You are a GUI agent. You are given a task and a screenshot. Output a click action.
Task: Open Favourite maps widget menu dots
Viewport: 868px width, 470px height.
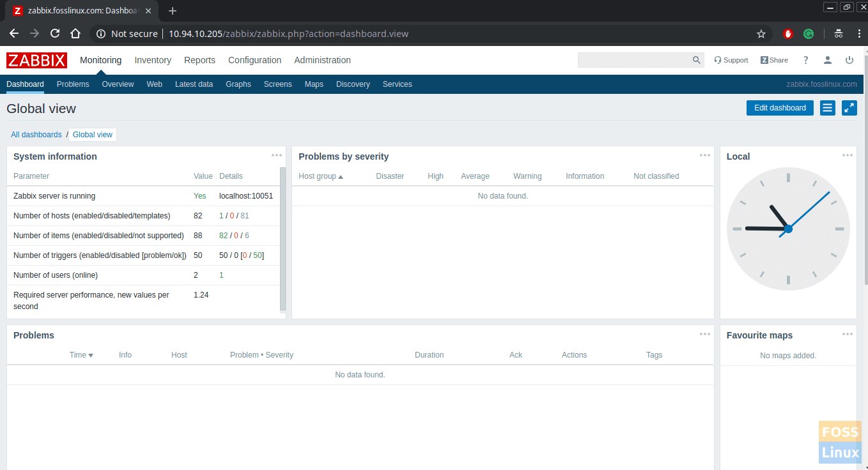(848, 334)
